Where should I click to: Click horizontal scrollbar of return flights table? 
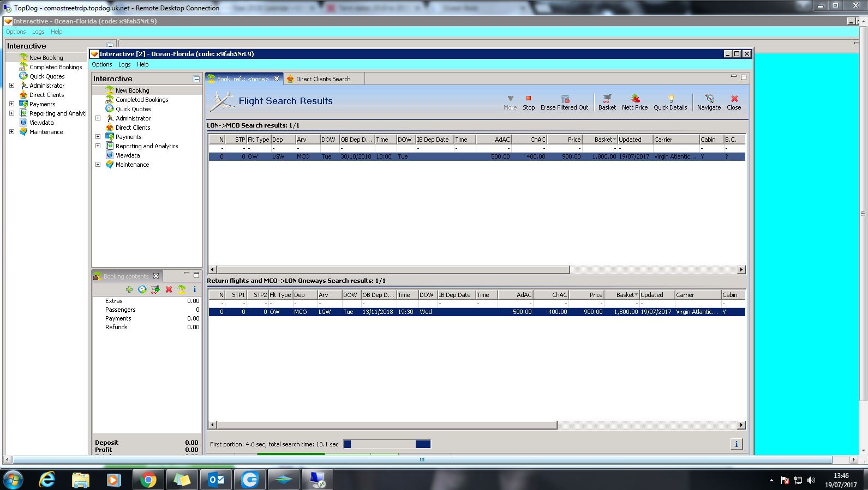[x=387, y=425]
